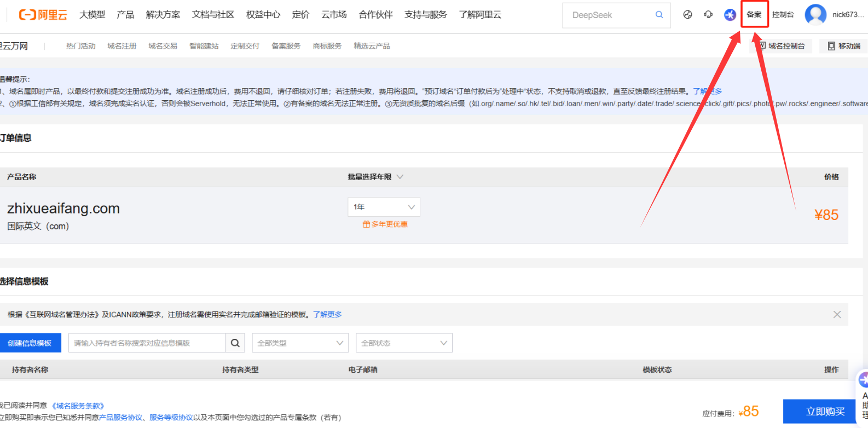Click the template search magnifier button
This screenshot has height=428, width=868.
235,343
